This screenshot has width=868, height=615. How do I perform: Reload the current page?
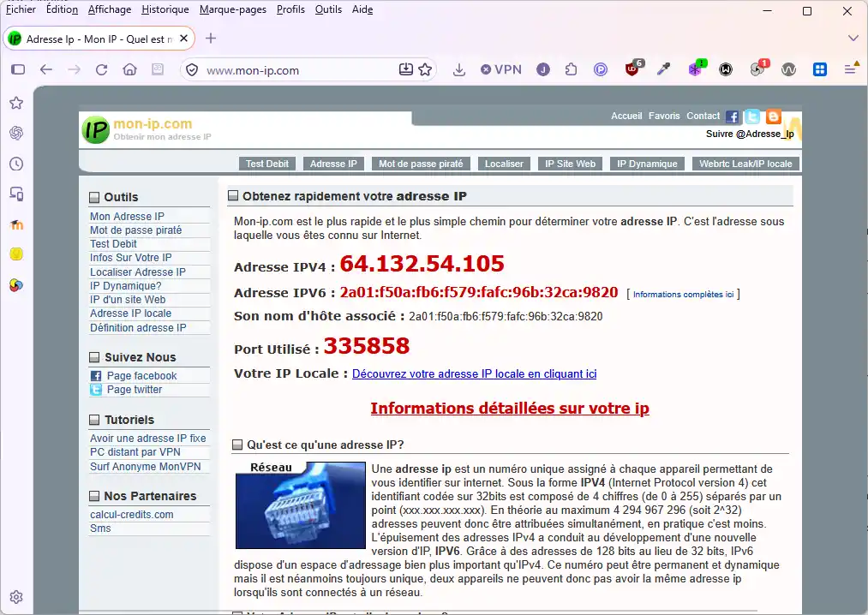[x=101, y=69]
